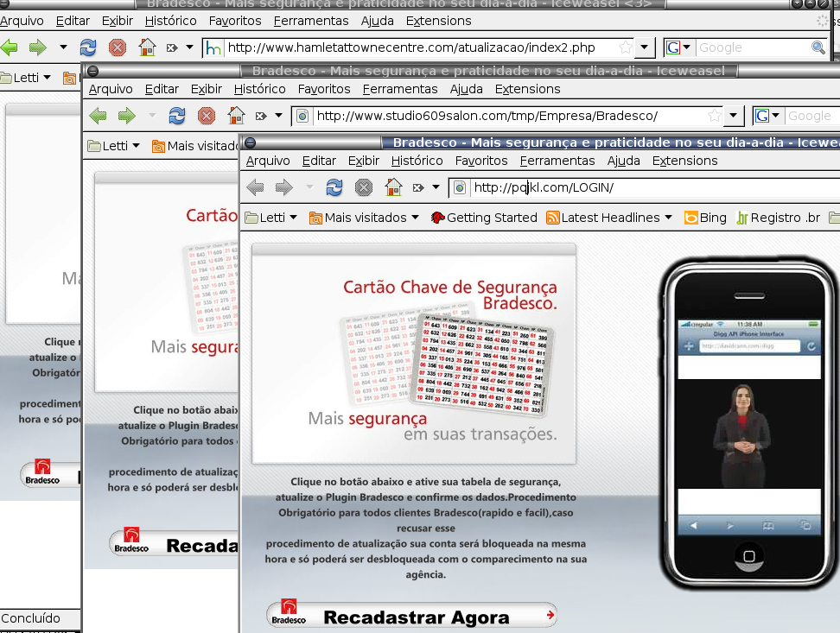Click Back arrow in studio609salon window
Viewport: 840px width, 633px height.
pos(98,116)
